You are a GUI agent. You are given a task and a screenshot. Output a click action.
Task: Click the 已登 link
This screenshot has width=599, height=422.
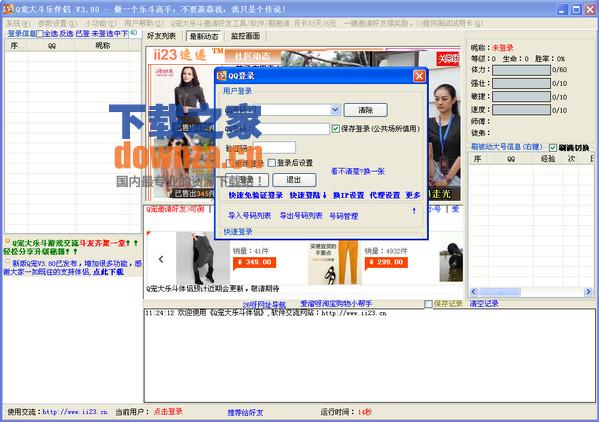click(82, 34)
